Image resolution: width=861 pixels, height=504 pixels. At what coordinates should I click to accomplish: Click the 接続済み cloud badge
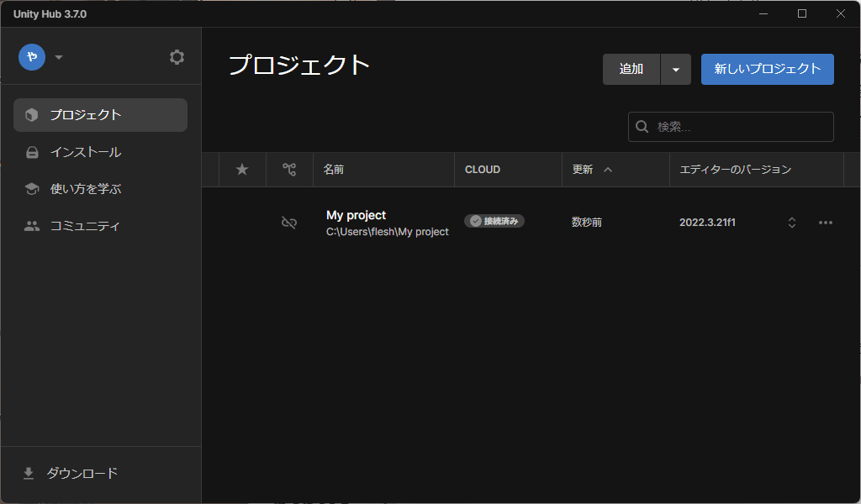(x=494, y=221)
